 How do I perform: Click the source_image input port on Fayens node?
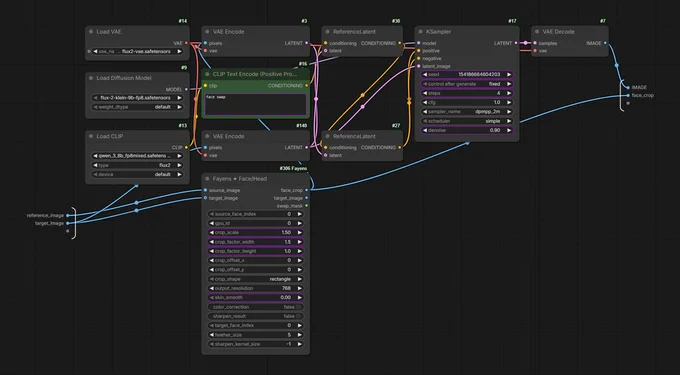(205, 190)
